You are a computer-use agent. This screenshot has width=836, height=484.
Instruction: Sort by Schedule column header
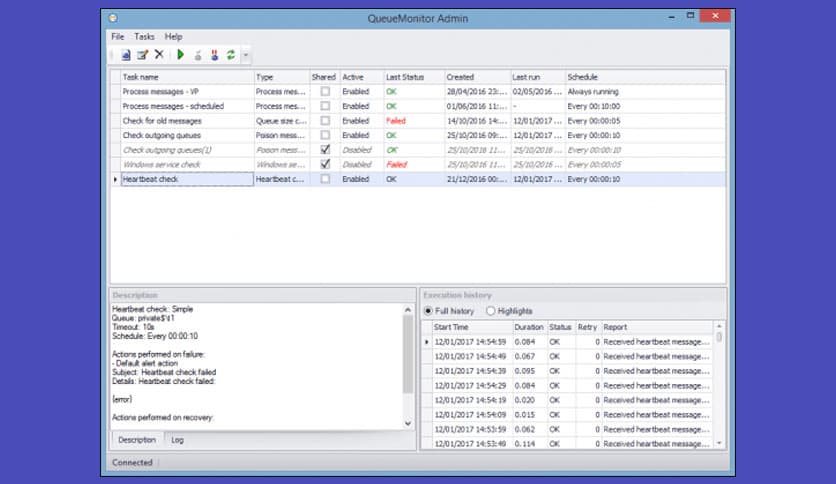click(x=645, y=77)
